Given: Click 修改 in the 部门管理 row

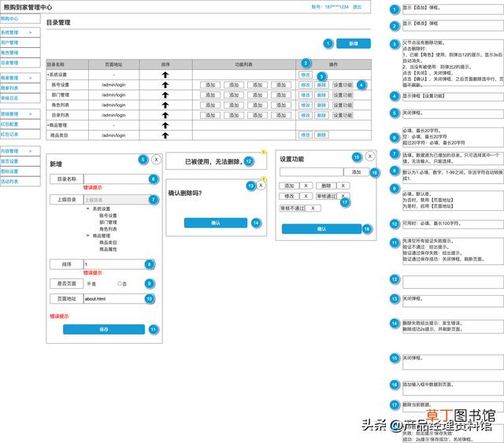Looking at the screenshot, I should [305, 95].
